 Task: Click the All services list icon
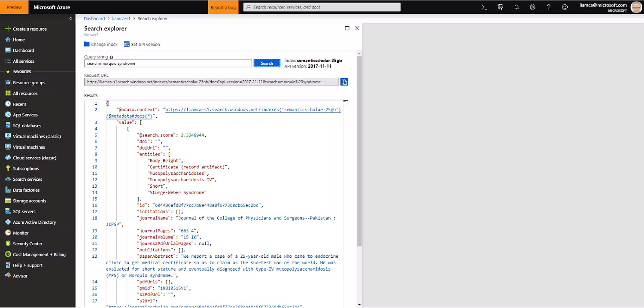click(x=8, y=61)
